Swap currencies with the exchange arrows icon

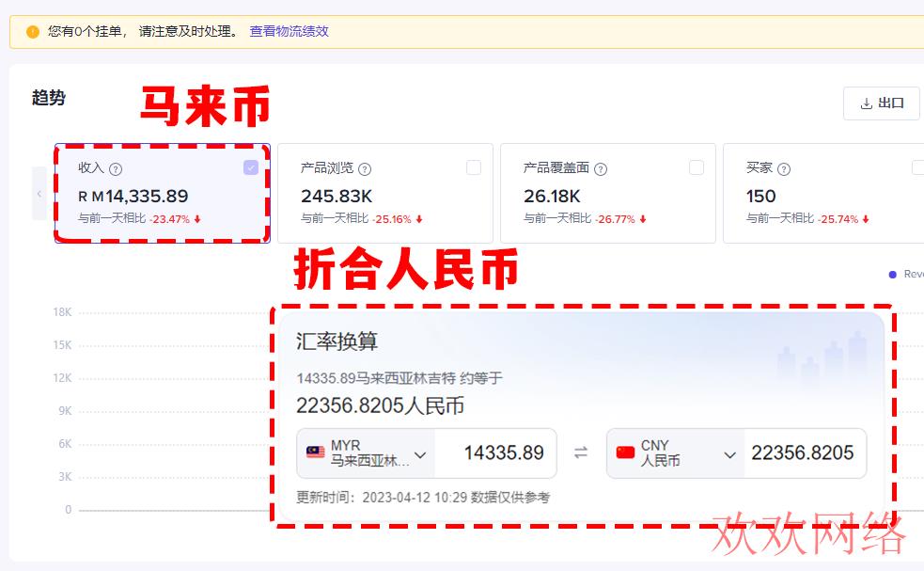coord(581,453)
